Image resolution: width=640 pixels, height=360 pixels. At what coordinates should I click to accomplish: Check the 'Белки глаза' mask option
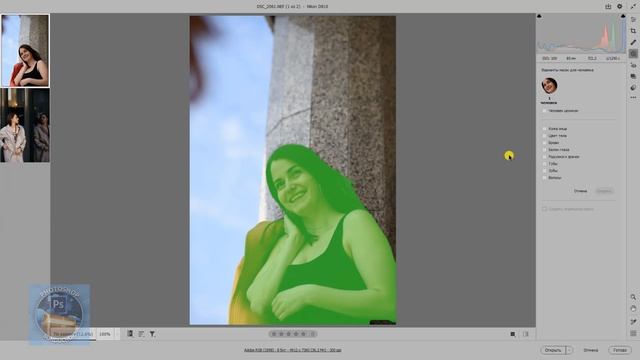tap(544, 150)
